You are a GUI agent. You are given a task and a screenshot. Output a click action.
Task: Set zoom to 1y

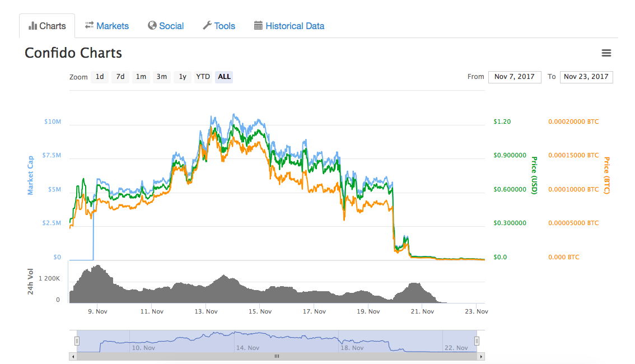click(x=183, y=77)
